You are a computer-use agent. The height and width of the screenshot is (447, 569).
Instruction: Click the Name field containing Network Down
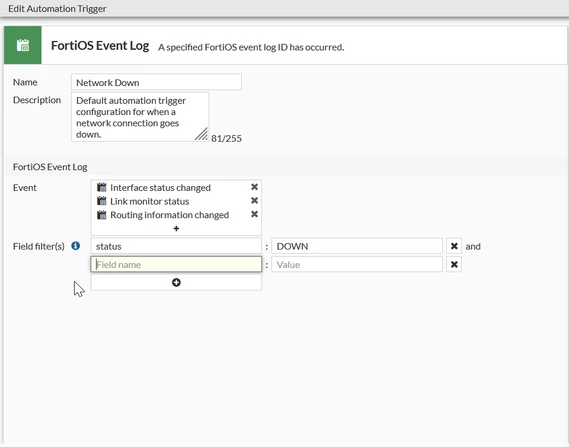pyautogui.click(x=156, y=82)
